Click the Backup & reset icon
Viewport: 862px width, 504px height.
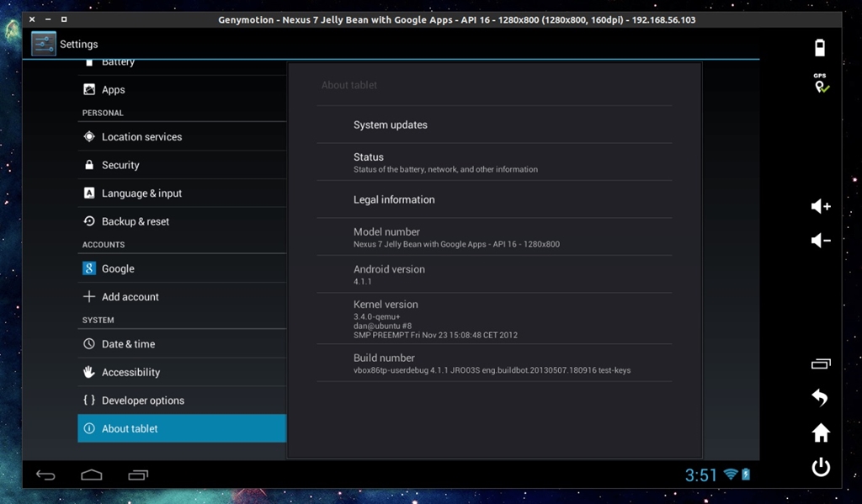pos(89,221)
